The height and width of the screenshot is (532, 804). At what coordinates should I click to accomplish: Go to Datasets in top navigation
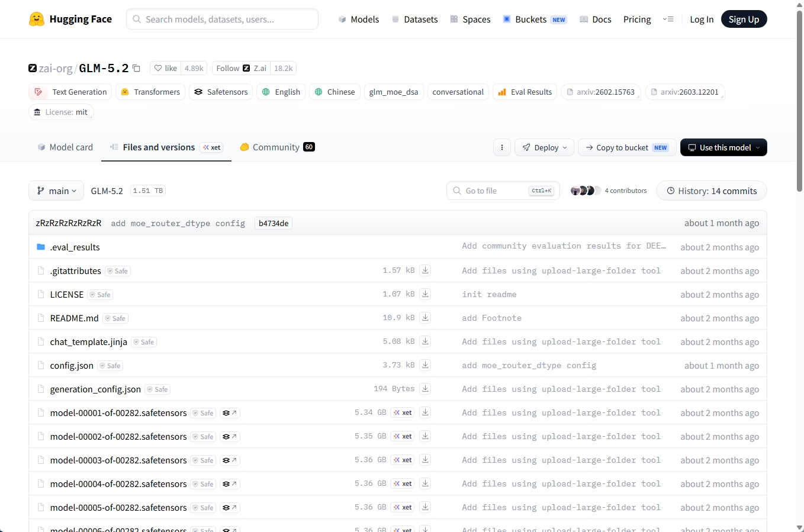[x=414, y=19]
